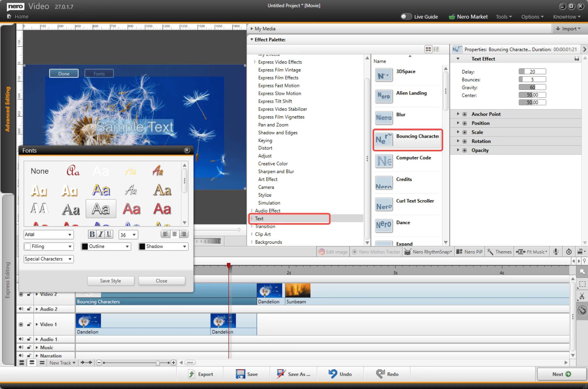
Task: Pick the Blur text effect icon
Action: (x=384, y=118)
